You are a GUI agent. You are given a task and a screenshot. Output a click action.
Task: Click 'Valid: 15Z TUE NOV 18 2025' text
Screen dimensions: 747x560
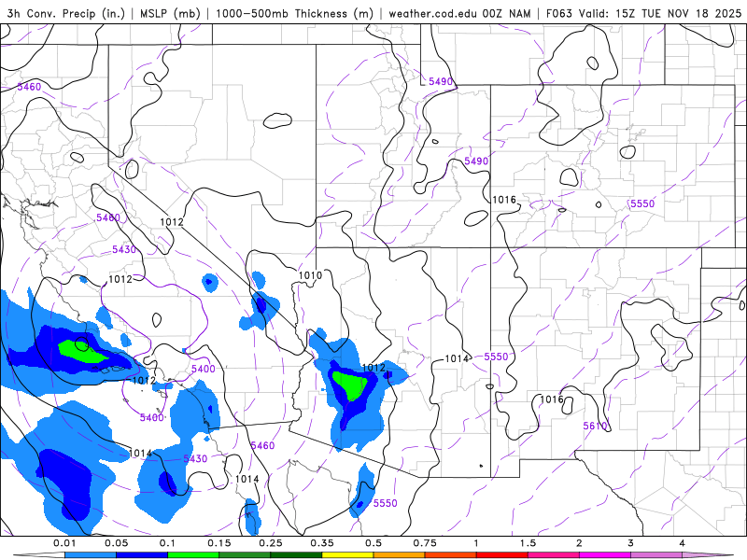coord(660,13)
